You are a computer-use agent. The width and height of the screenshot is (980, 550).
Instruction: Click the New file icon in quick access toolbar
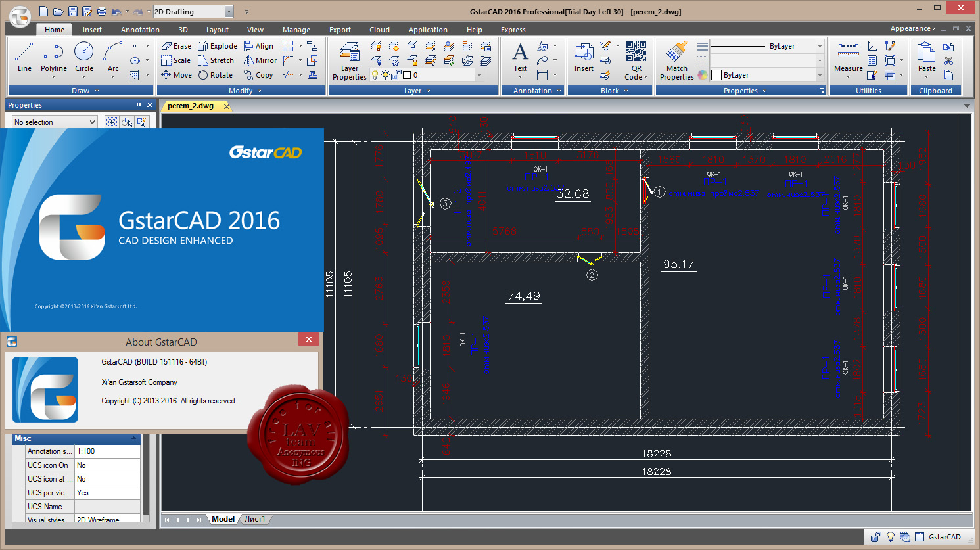[x=43, y=11]
